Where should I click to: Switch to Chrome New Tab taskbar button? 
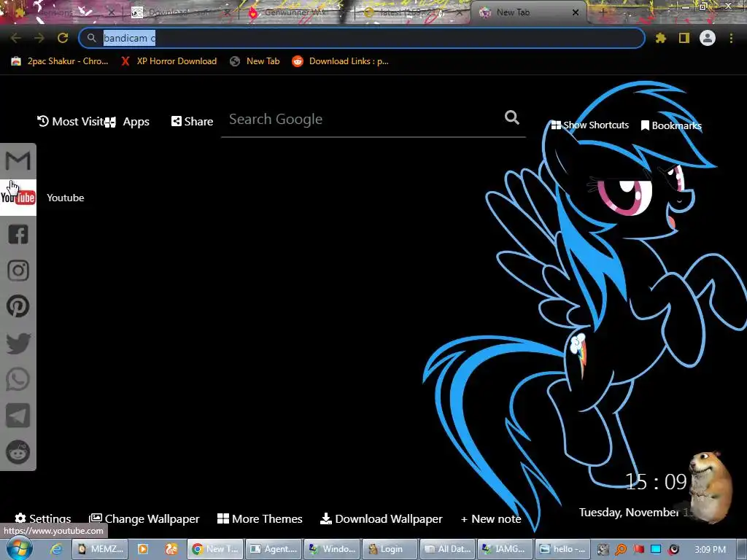pyautogui.click(x=215, y=549)
